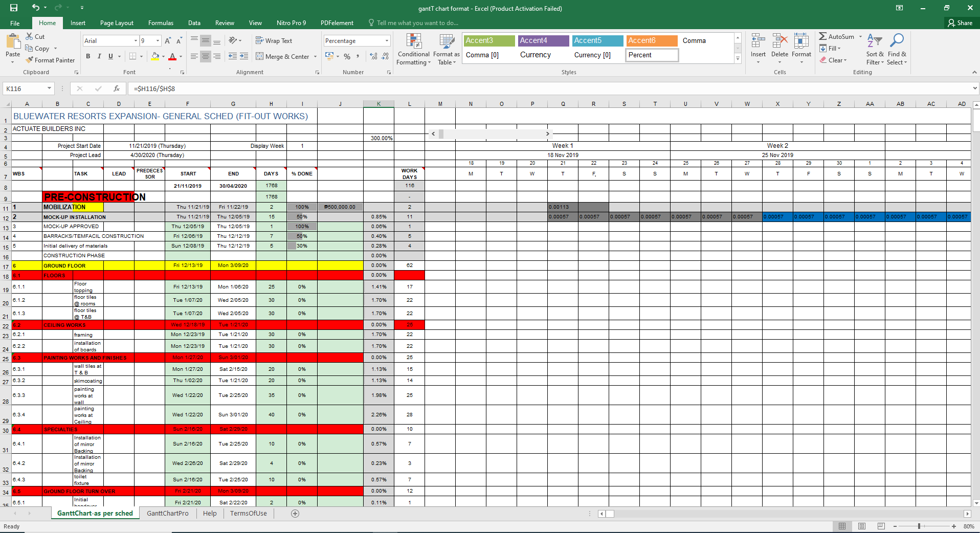
Task: Click the Increase Indent icon
Action: [x=244, y=56]
